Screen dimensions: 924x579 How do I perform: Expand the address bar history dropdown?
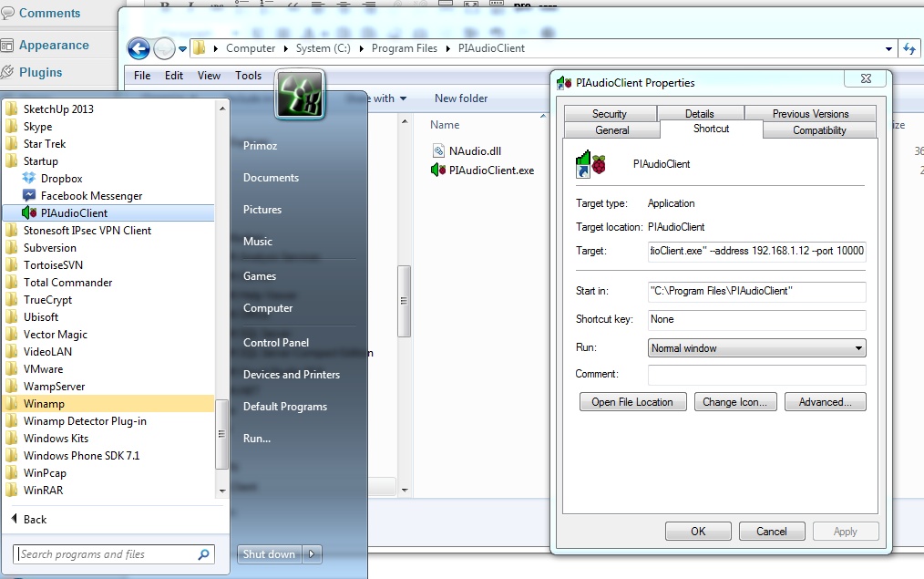[888, 49]
